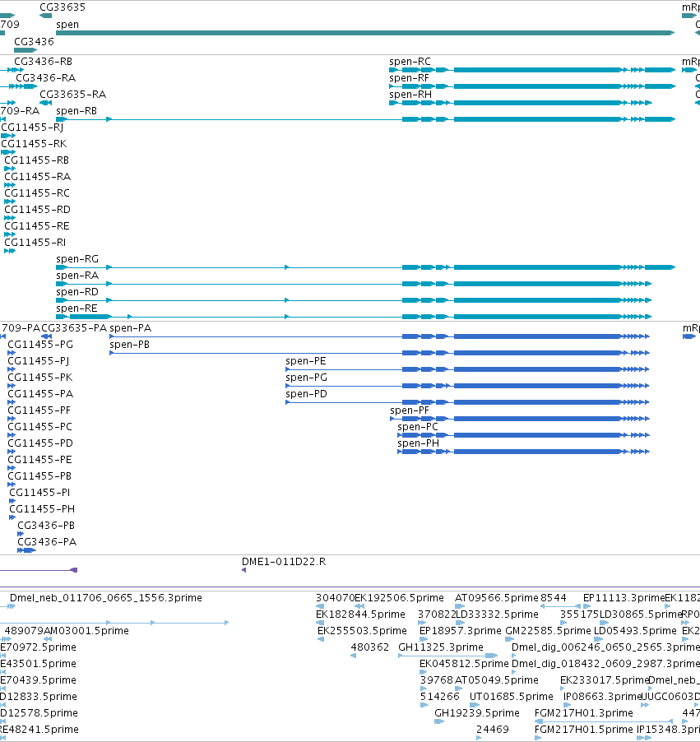Select the DME1-011D22.R feature label
This screenshot has height=742, width=700.
point(284,562)
